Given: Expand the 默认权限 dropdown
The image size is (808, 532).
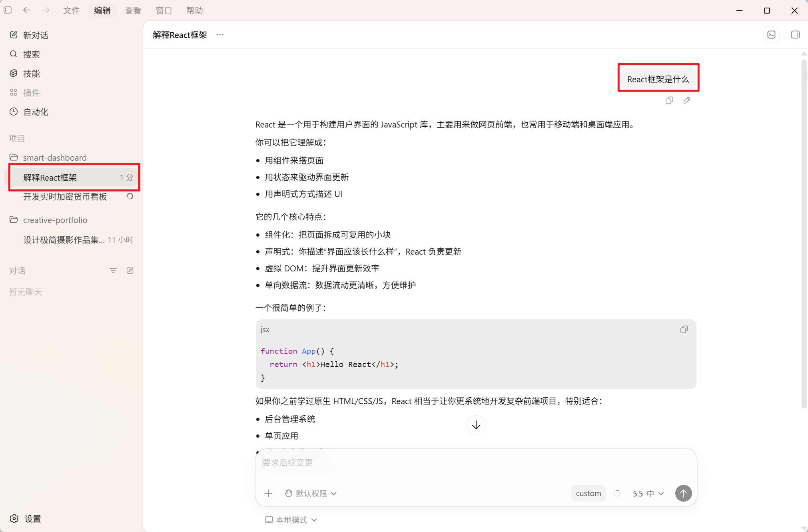Looking at the screenshot, I should 311,494.
